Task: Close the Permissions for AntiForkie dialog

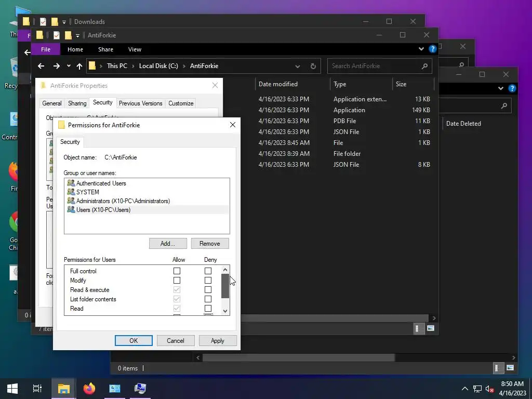Action: 233,125
